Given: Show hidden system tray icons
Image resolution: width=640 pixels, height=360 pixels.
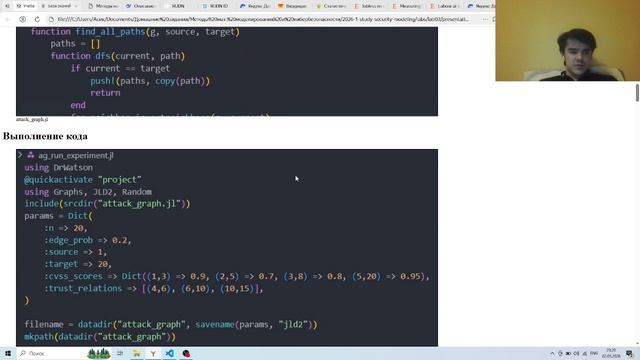Looking at the screenshot, I should pyautogui.click(x=552, y=353).
